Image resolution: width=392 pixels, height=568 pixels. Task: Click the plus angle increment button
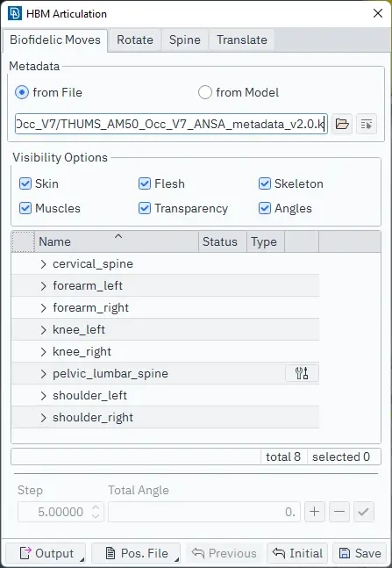pyautogui.click(x=315, y=512)
